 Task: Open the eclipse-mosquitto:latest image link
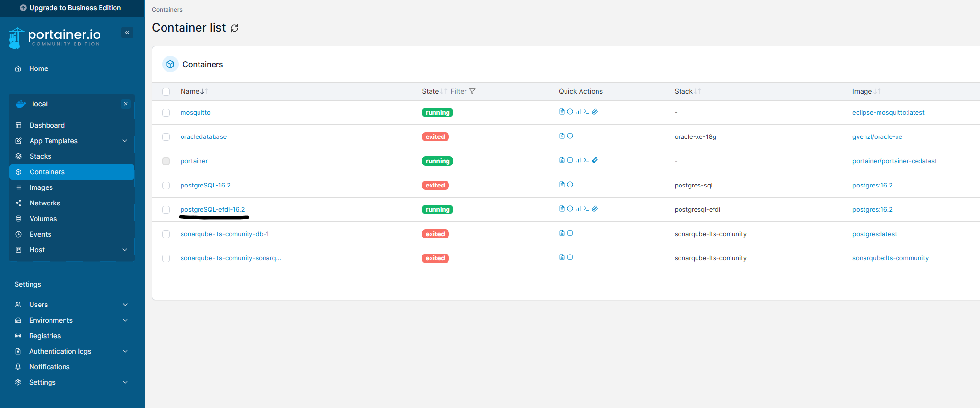coord(888,112)
